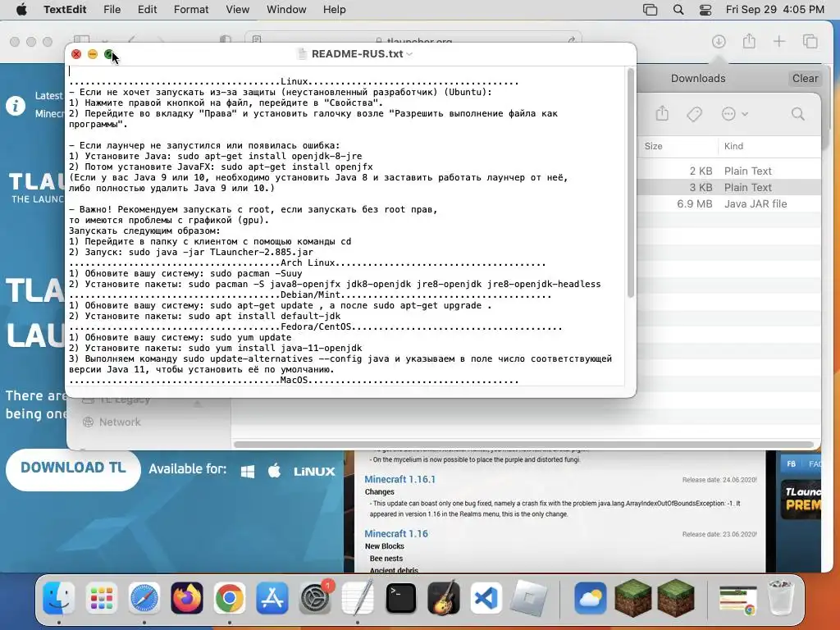
Task: Click the info icon on the TLauncher page
Action: click(16, 106)
